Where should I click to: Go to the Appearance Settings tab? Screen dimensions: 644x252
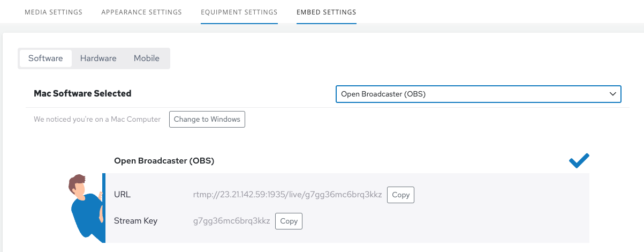pyautogui.click(x=141, y=12)
